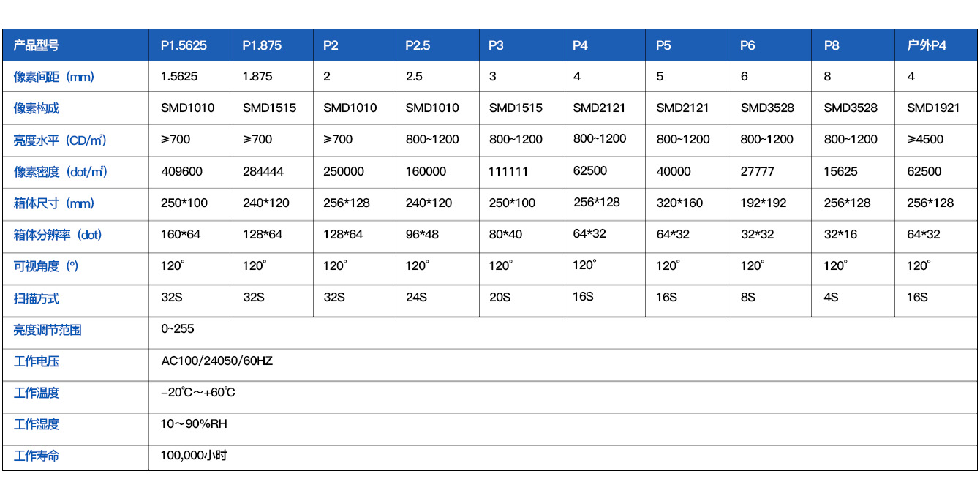This screenshot has height=501, width=980.
Task: Click the AC100/24050/60HZ voltage value
Action: click(216, 361)
